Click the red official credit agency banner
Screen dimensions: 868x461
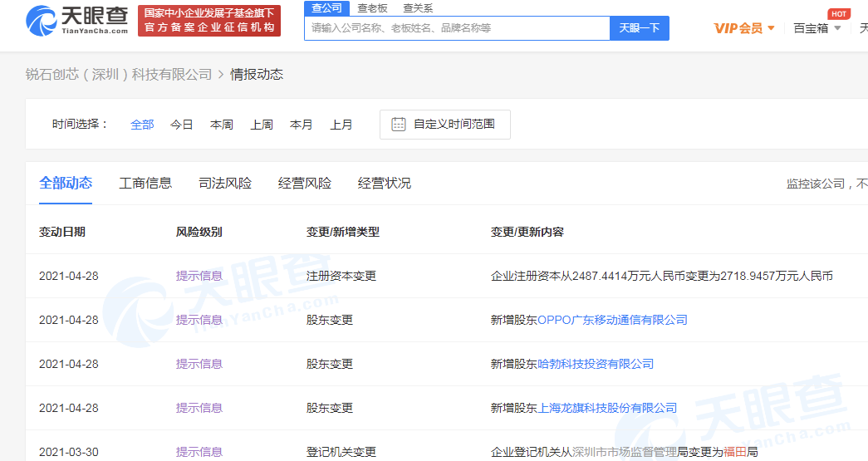click(209, 21)
